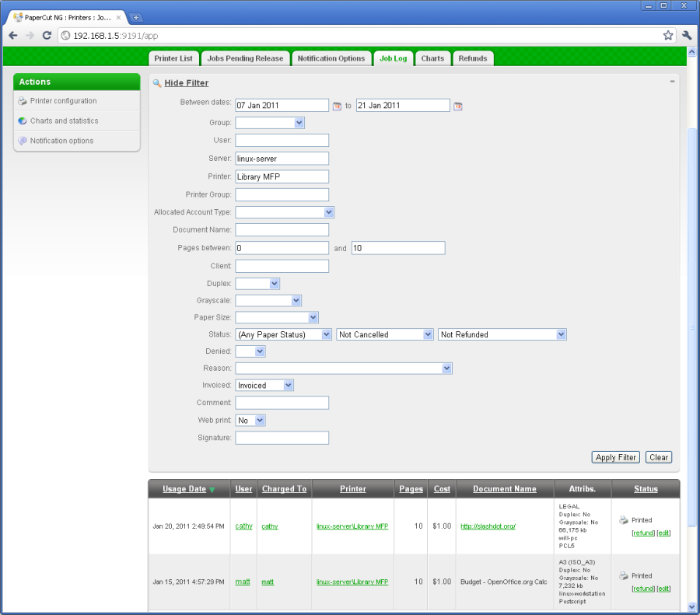Open the start date calendar picker
This screenshot has height=615, width=700.
pos(338,106)
